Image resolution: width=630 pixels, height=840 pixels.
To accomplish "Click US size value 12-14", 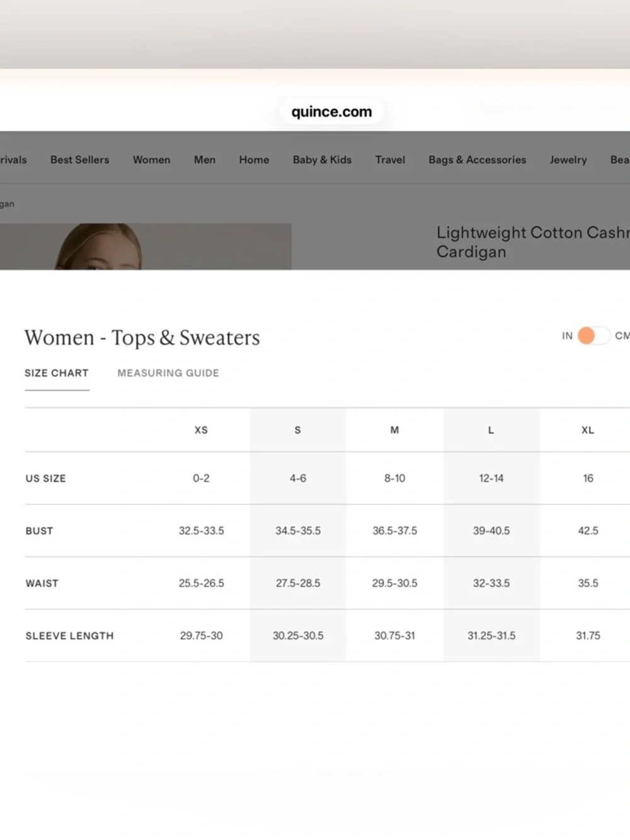I will (x=491, y=478).
